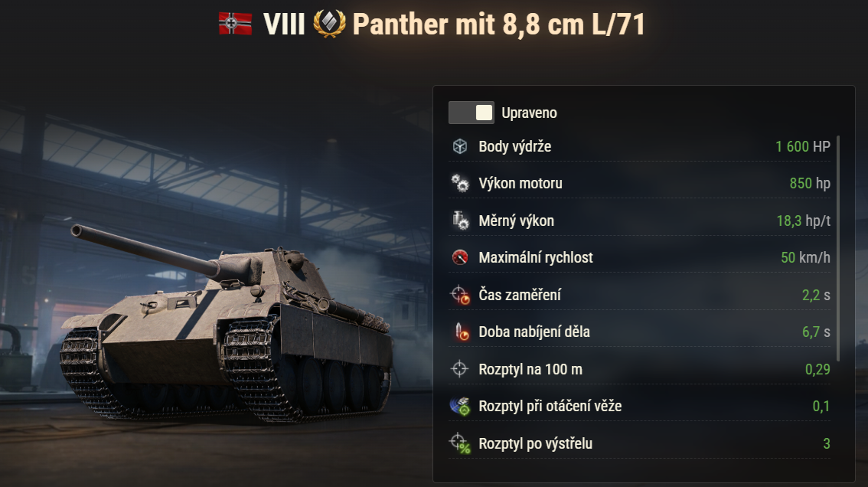
Task: Click the Měrný výkon icon
Action: tap(460, 221)
